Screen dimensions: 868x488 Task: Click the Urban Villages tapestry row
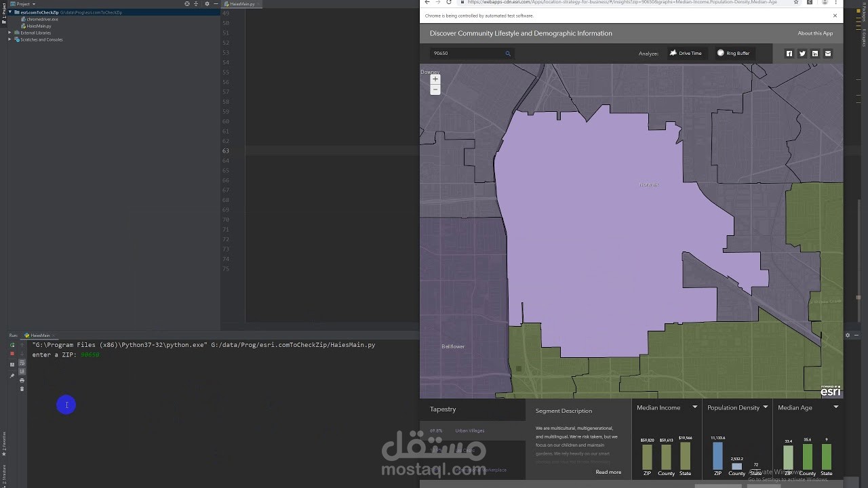[x=472, y=430]
